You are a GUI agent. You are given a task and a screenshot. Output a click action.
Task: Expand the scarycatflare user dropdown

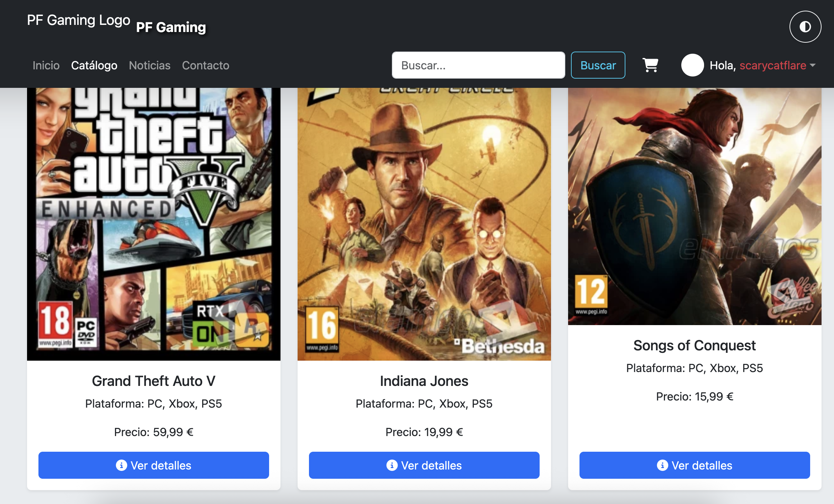pos(777,65)
